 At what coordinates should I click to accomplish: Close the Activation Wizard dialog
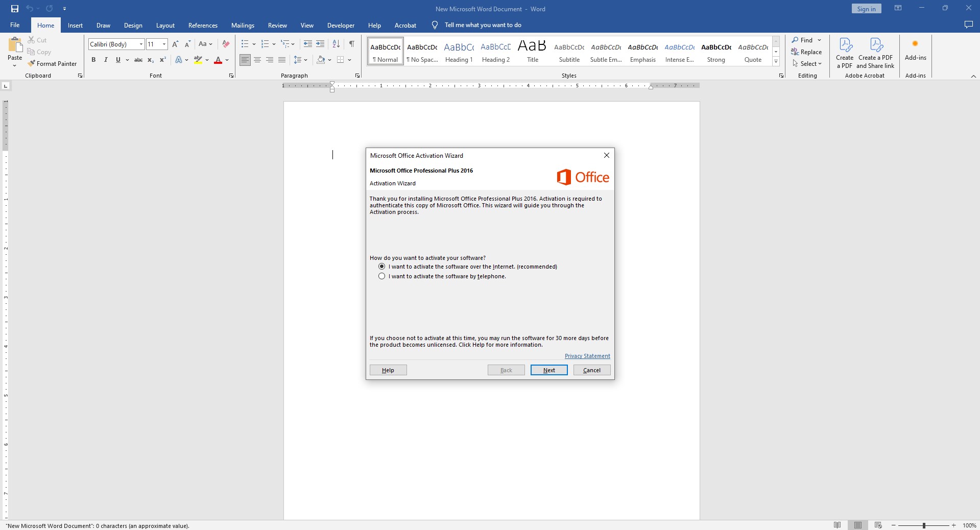point(606,155)
